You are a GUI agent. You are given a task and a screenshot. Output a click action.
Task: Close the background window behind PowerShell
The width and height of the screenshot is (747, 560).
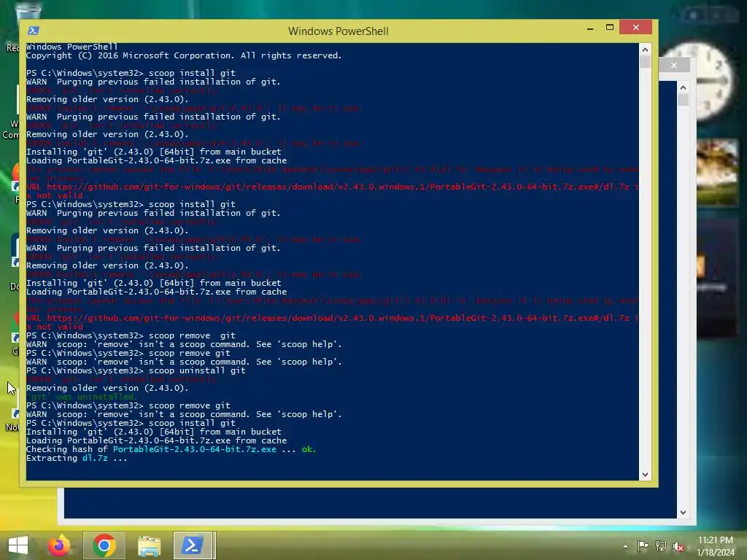[673, 65]
